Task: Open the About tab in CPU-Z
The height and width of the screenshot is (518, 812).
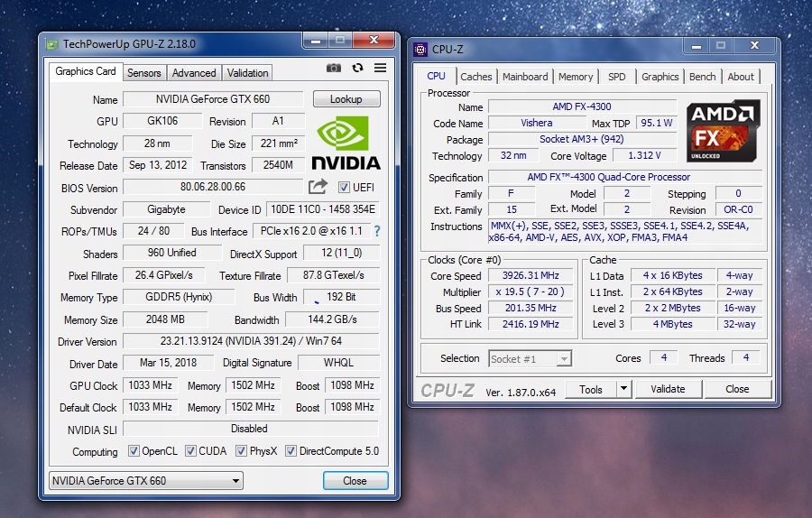Action: (741, 77)
